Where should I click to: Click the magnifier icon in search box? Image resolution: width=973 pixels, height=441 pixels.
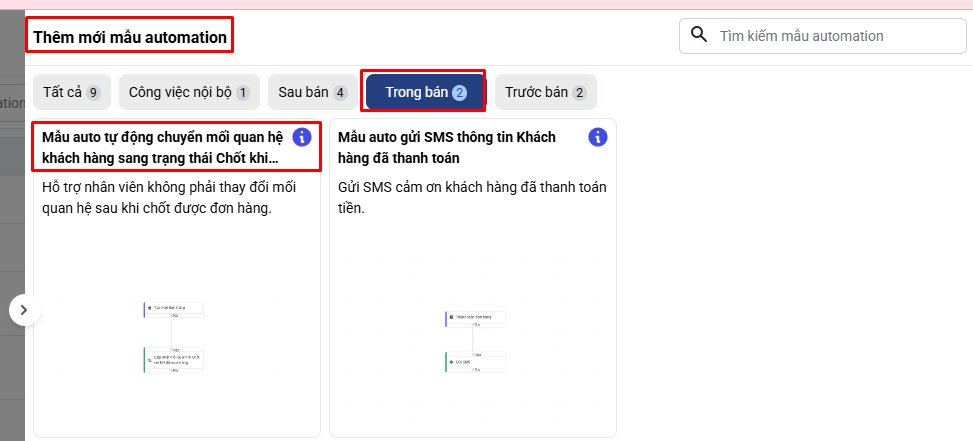[x=698, y=35]
